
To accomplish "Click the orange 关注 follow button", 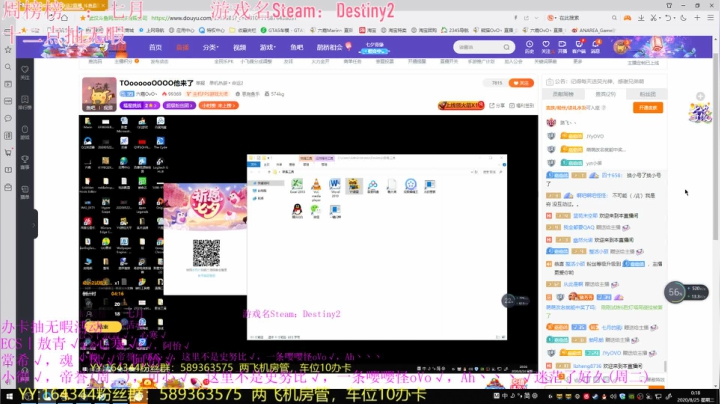I will [x=521, y=83].
